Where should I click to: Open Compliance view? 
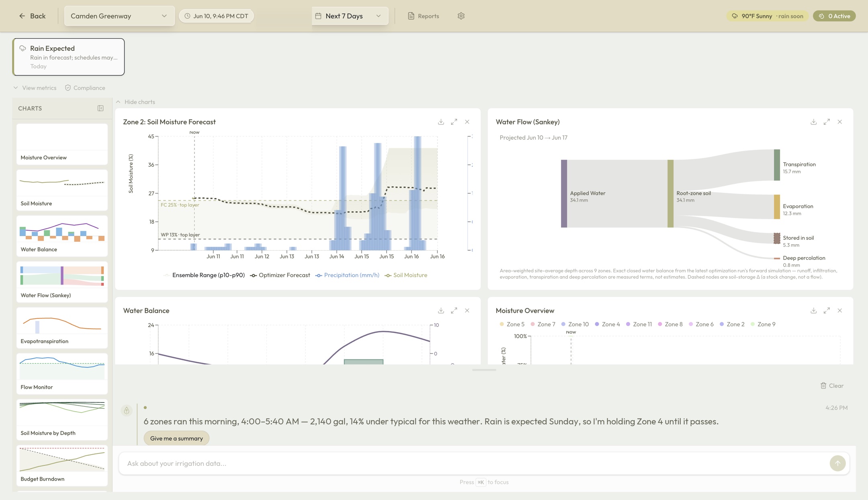coord(85,88)
